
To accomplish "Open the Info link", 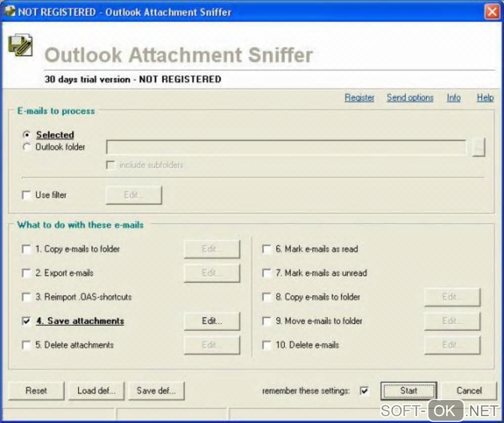I will 454,98.
